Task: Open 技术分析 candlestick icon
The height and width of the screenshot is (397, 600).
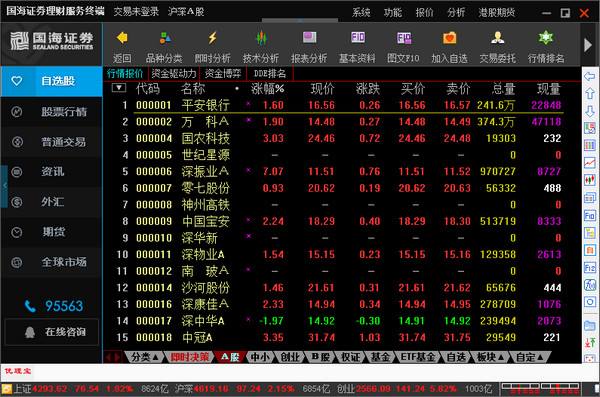Action: [261, 38]
